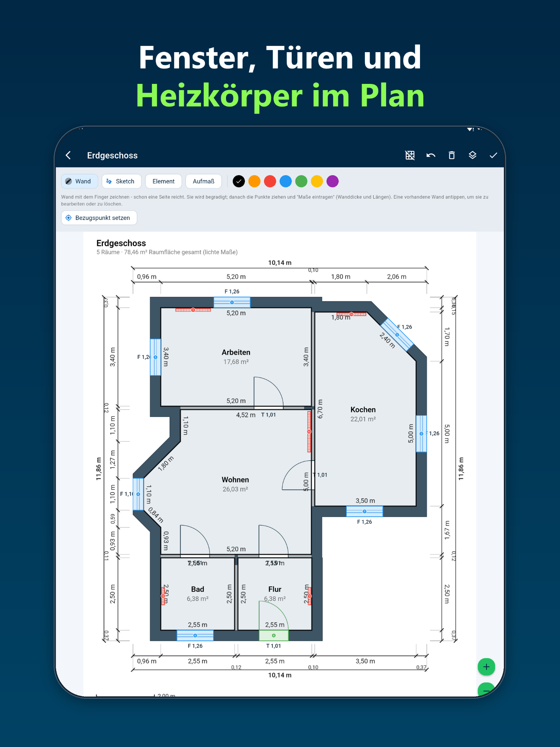Confirm the plan with the checkmark icon

[x=493, y=155]
